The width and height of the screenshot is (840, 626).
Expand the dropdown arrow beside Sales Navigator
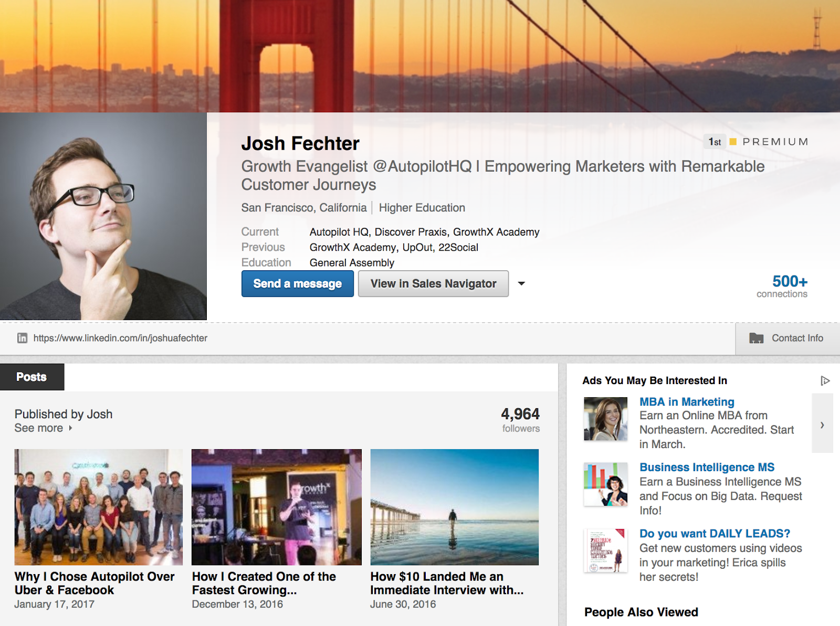click(521, 283)
